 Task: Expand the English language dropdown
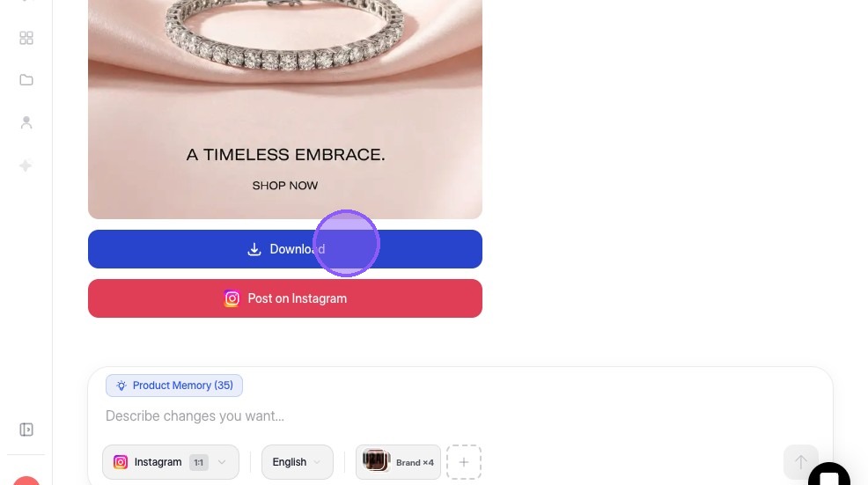[x=298, y=462]
